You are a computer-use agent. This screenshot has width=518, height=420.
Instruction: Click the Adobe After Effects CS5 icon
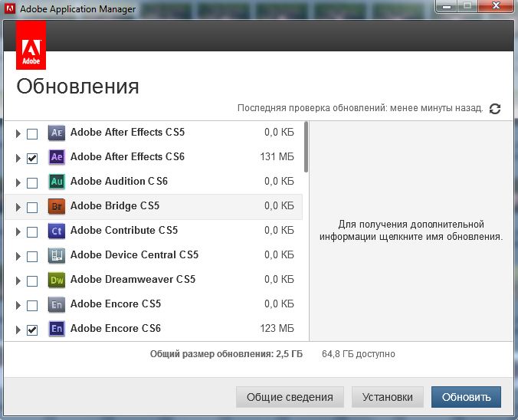(x=57, y=133)
